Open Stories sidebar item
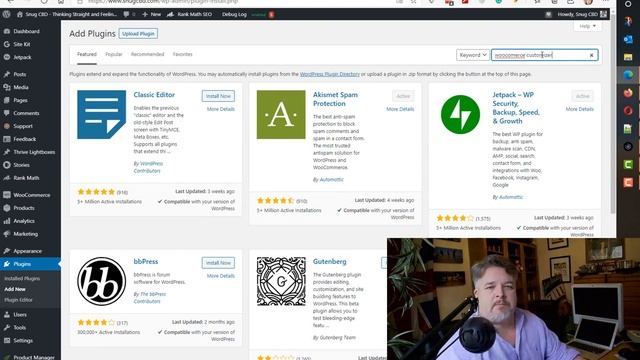The width and height of the screenshot is (640, 360). pyautogui.click(x=21, y=165)
